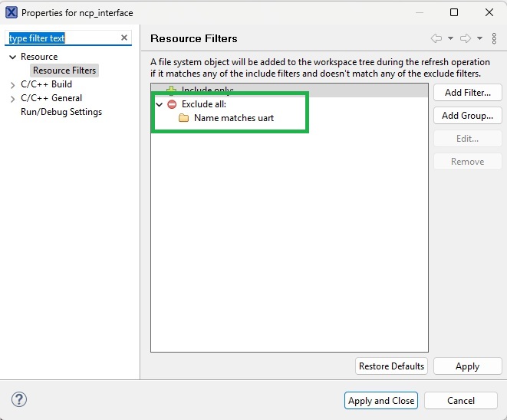This screenshot has width=507, height=420.
Task: Click Apply and Close button
Action: 381,400
